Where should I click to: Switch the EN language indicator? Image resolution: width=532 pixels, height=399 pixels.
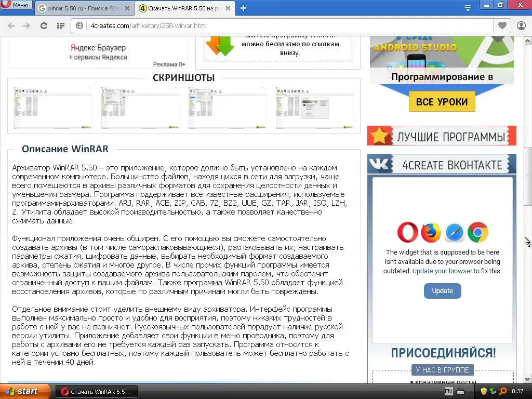[x=448, y=391]
